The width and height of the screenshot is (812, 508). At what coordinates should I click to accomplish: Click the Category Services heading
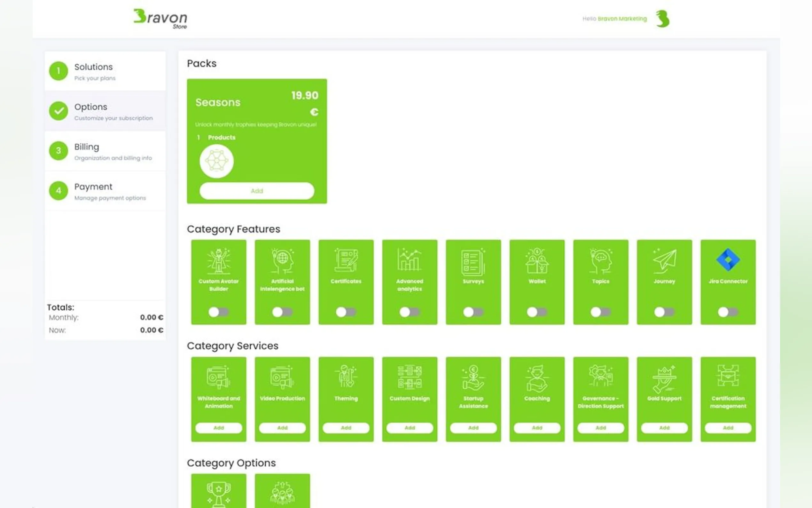click(x=233, y=346)
